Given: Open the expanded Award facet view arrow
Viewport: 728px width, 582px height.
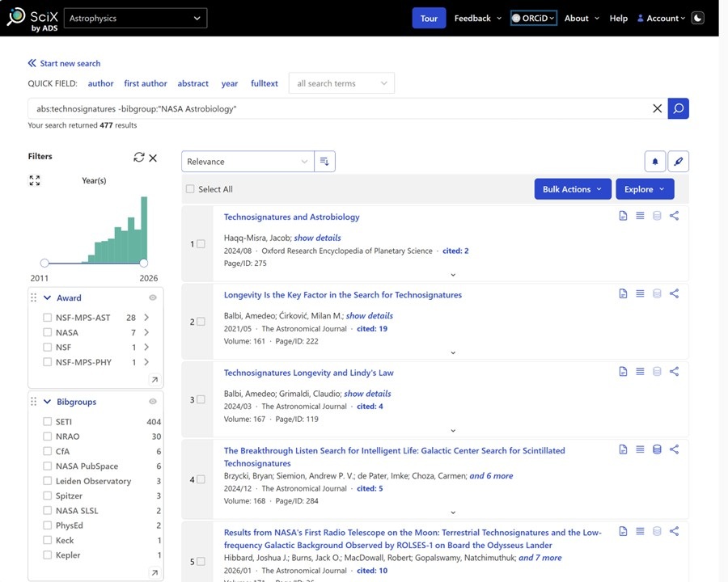Looking at the screenshot, I should (x=154, y=380).
